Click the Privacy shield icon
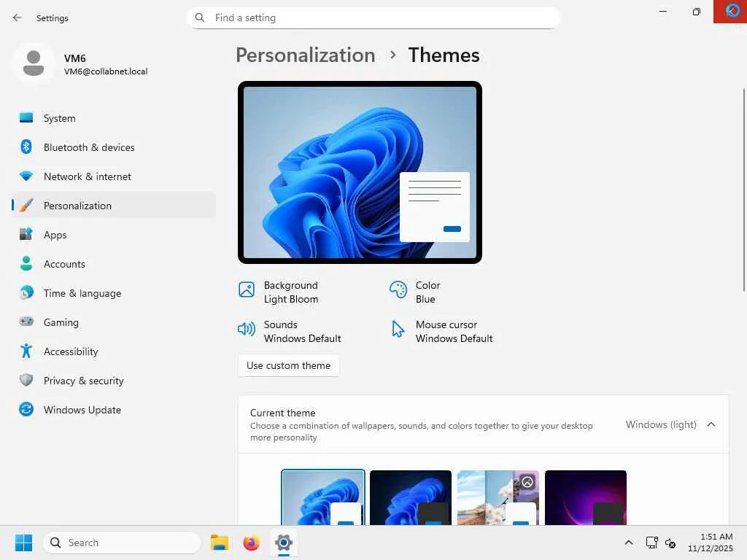Image resolution: width=747 pixels, height=560 pixels. 26,380
